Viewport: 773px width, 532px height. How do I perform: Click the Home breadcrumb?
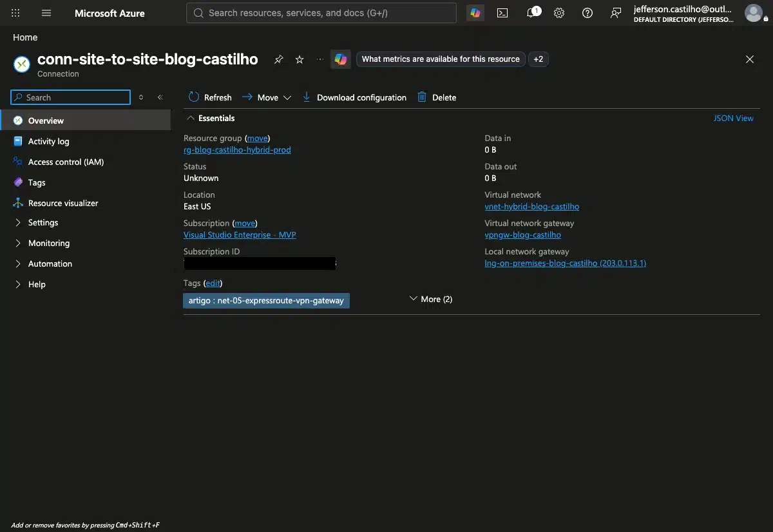[x=25, y=37]
